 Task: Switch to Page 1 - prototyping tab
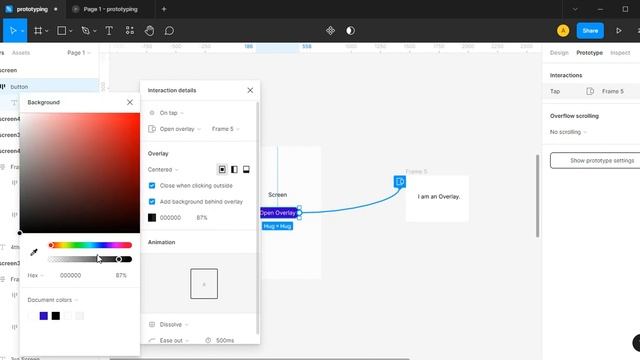click(x=110, y=9)
